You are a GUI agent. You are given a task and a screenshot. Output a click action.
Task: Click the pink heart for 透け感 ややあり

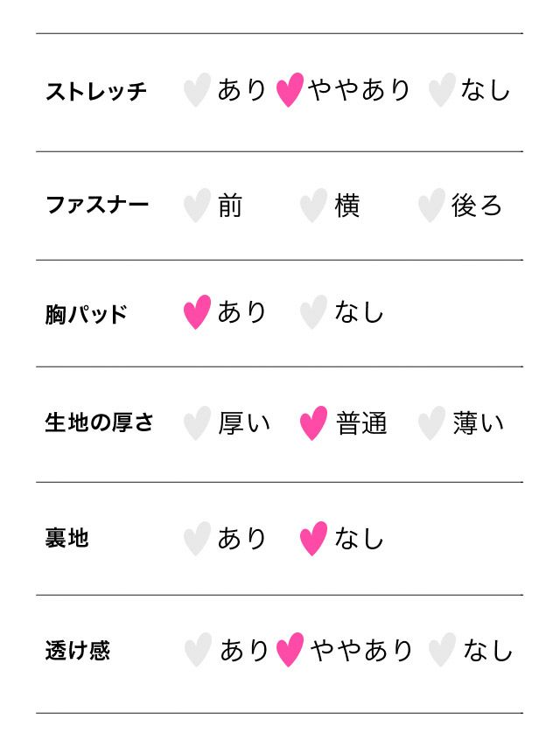coord(290,650)
